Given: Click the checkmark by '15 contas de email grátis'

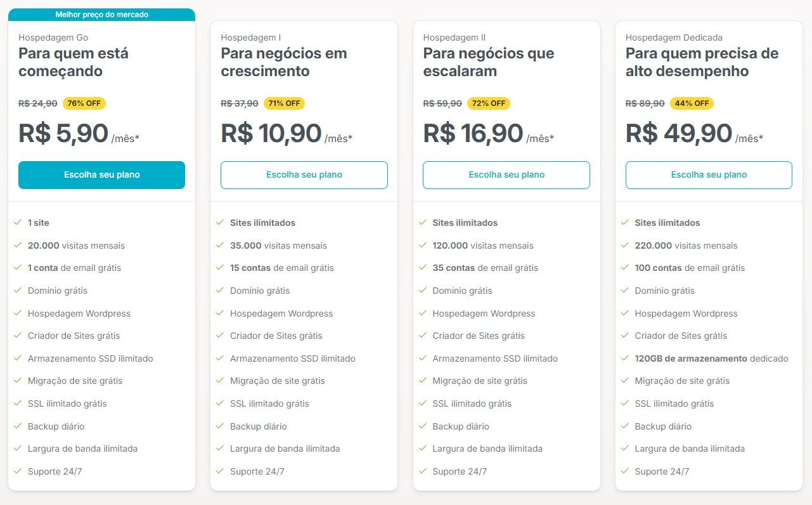Looking at the screenshot, I should click(219, 268).
